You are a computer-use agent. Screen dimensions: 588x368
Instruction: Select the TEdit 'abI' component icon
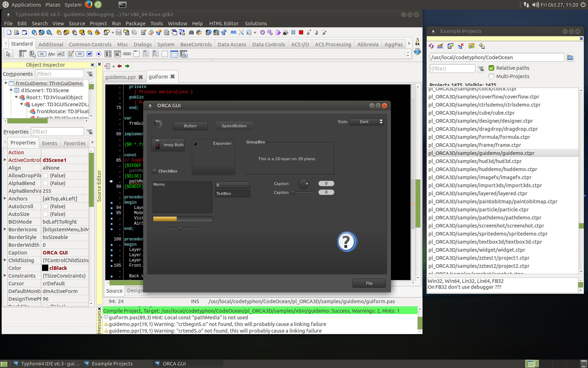coord(61,54)
